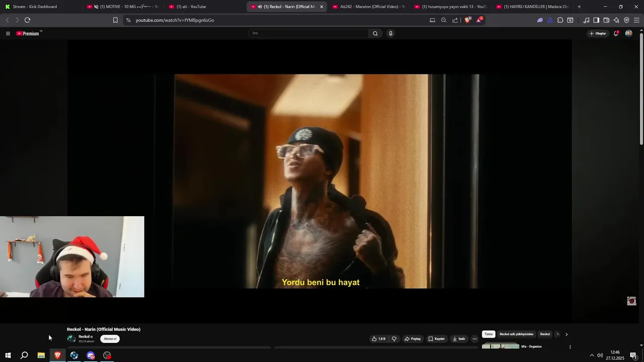
Task: Open the YouTube guide hamburger menu
Action: [x=8, y=33]
